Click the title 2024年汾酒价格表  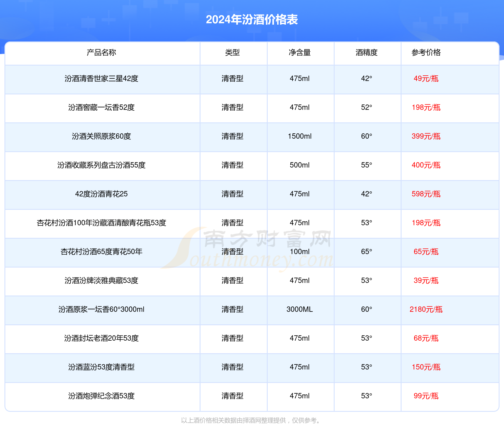coord(252,20)
